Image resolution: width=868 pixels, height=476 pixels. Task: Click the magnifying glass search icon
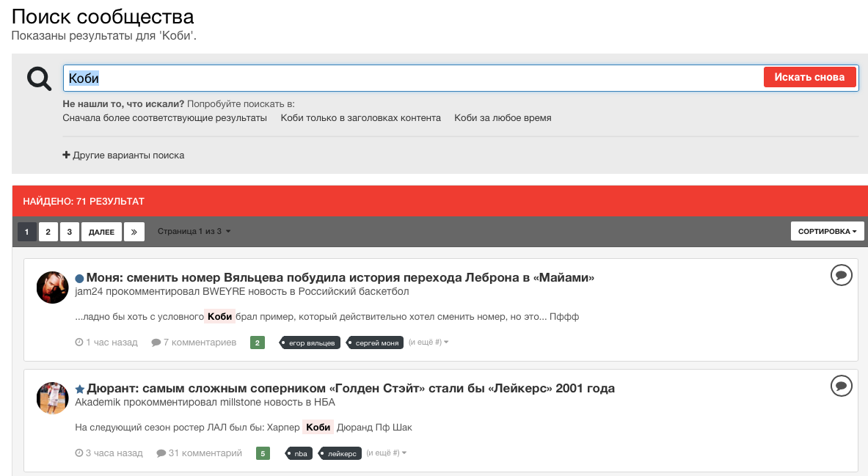tap(40, 78)
